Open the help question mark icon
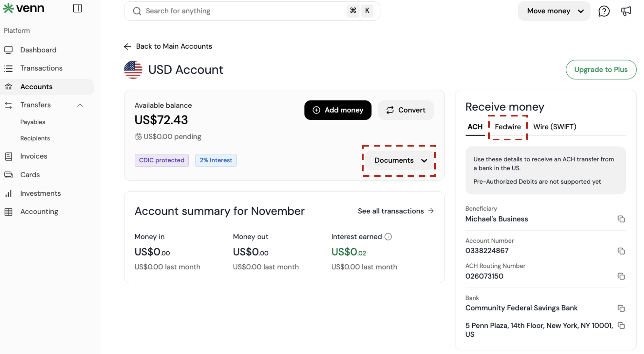Image resolution: width=644 pixels, height=354 pixels. pos(604,11)
